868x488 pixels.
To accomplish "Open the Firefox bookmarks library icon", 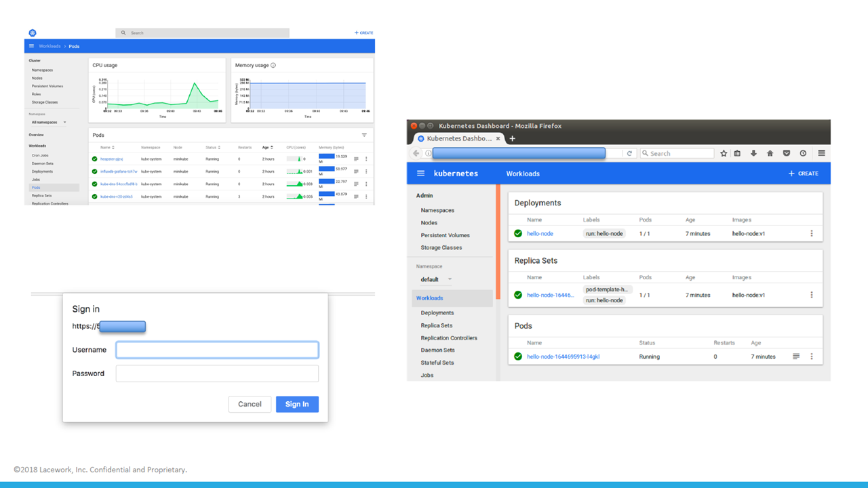I will [738, 153].
